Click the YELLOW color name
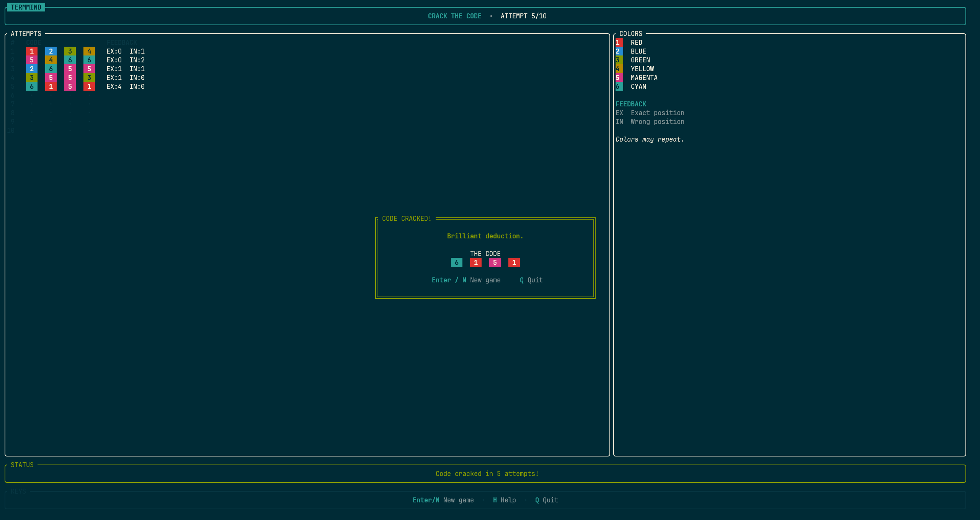 [642, 69]
